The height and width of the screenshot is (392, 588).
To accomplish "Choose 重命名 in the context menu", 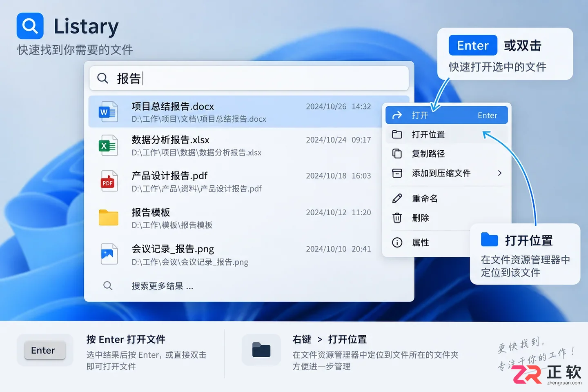I will click(x=447, y=198).
